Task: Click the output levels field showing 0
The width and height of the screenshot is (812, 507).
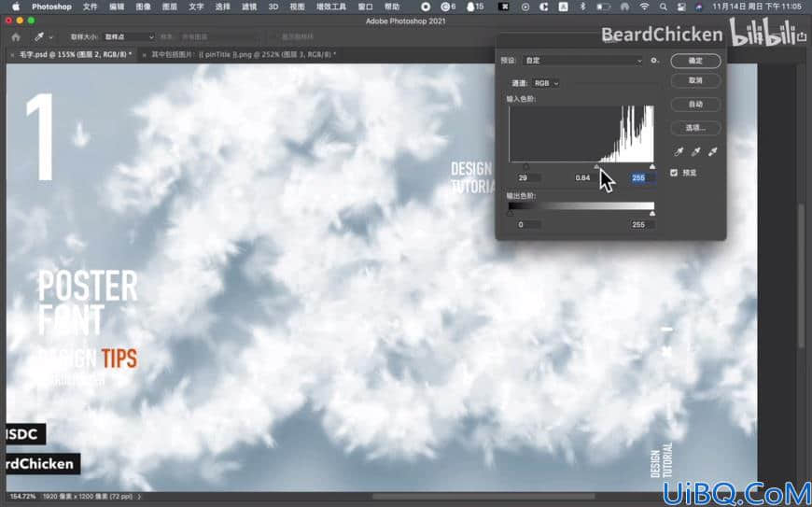Action: tap(528, 224)
